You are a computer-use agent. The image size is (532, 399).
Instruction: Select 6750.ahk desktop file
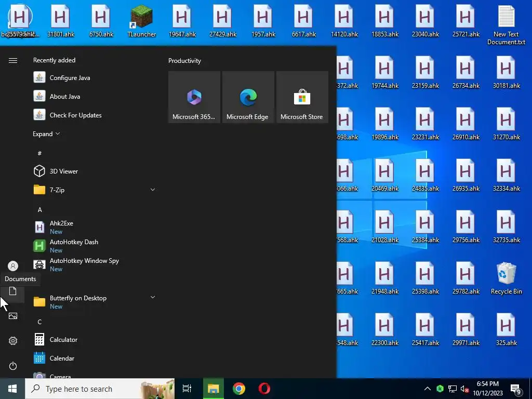[x=101, y=21]
